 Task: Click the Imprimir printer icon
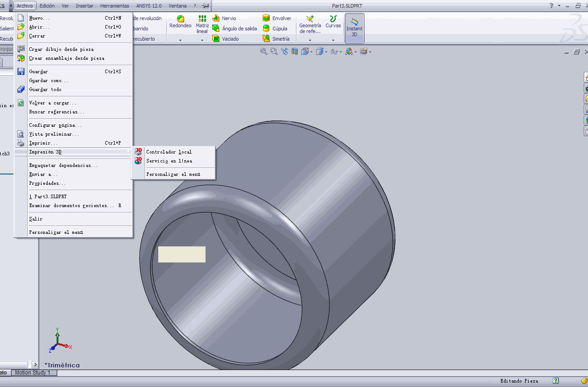(21, 143)
